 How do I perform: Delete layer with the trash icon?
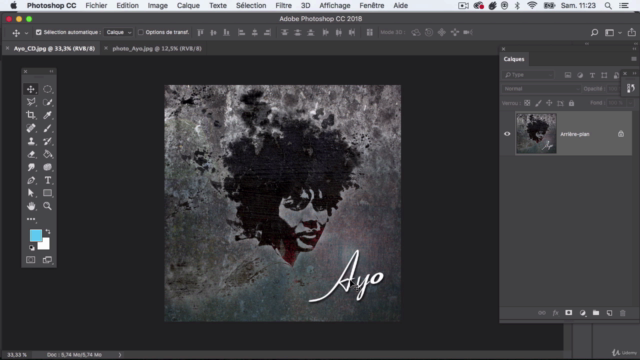click(623, 313)
